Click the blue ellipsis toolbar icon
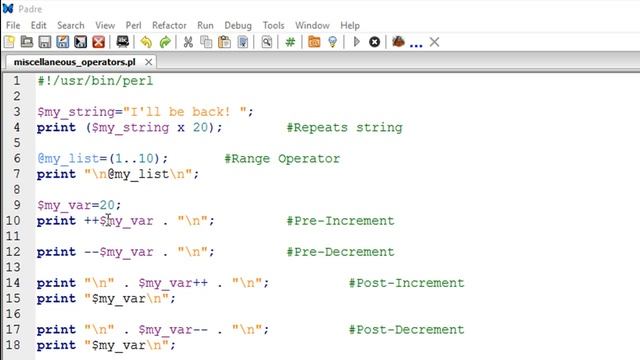Screen dimensions: 640x360 pos(416,45)
